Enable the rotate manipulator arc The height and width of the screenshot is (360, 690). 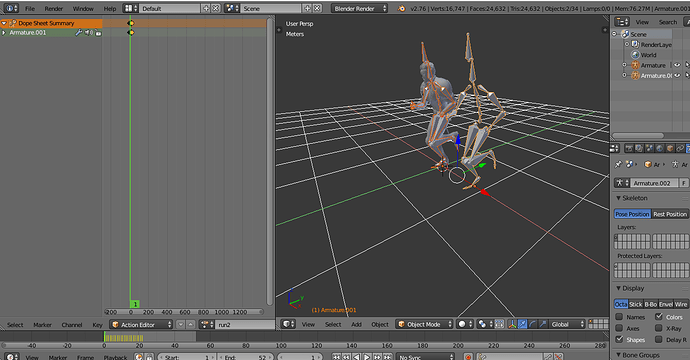point(532,324)
